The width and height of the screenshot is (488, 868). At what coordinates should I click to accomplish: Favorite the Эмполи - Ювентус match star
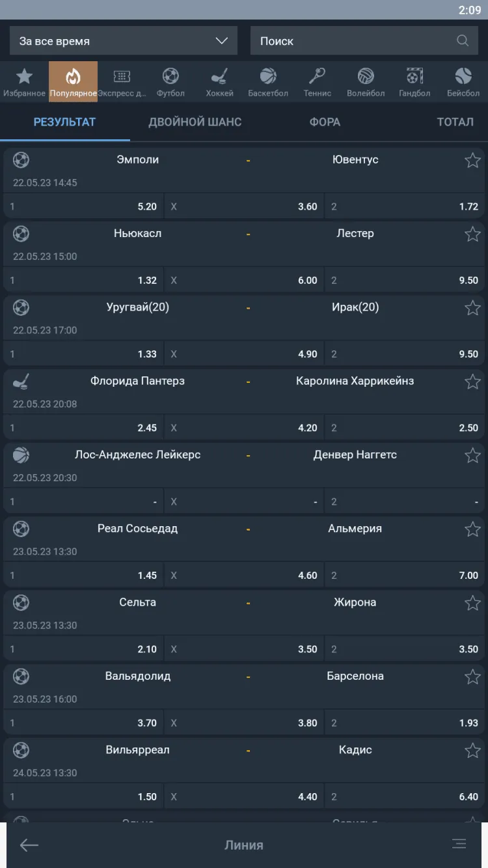pyautogui.click(x=472, y=160)
